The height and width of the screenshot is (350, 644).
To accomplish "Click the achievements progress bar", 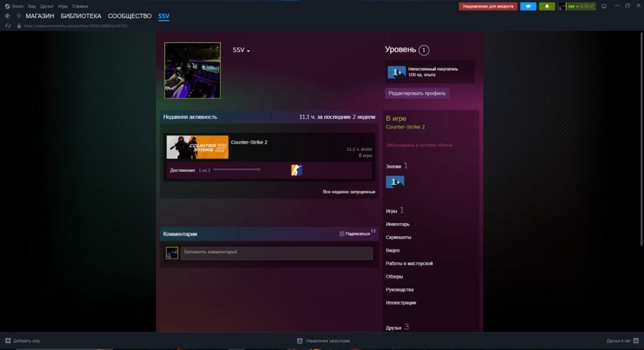I will coord(236,170).
